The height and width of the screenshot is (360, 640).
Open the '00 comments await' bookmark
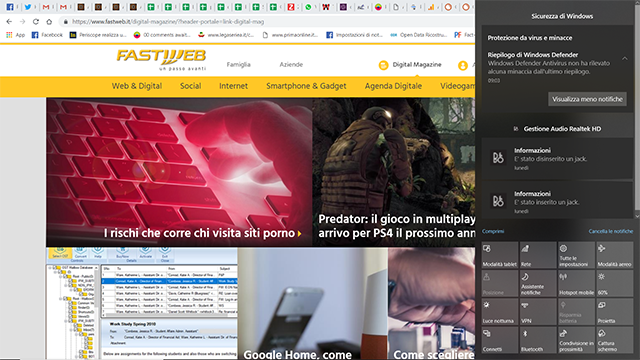point(162,35)
